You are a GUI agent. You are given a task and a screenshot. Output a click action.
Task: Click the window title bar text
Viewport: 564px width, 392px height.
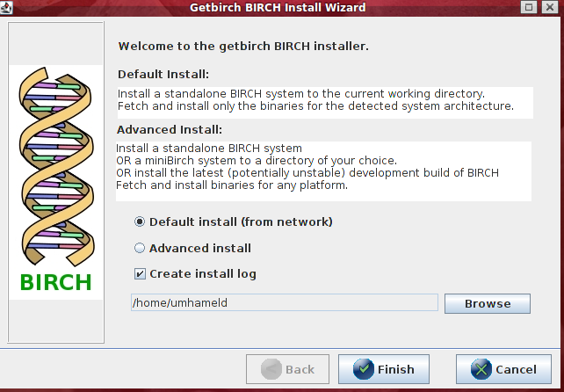(278, 8)
